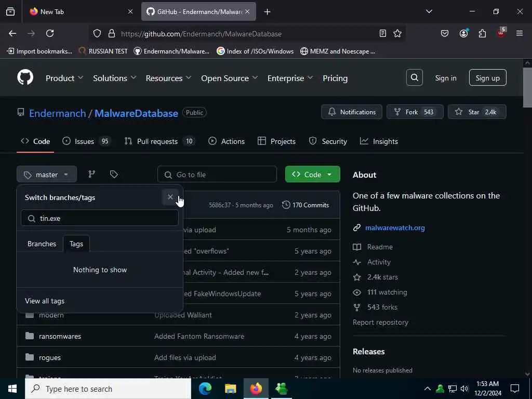This screenshot has height=399, width=532.
Task: View tags via the tag icon
Action: (114, 175)
